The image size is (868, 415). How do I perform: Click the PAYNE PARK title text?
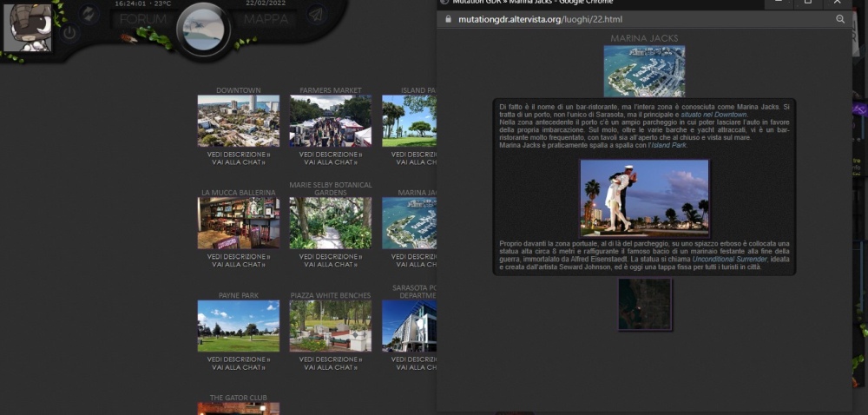tap(239, 295)
